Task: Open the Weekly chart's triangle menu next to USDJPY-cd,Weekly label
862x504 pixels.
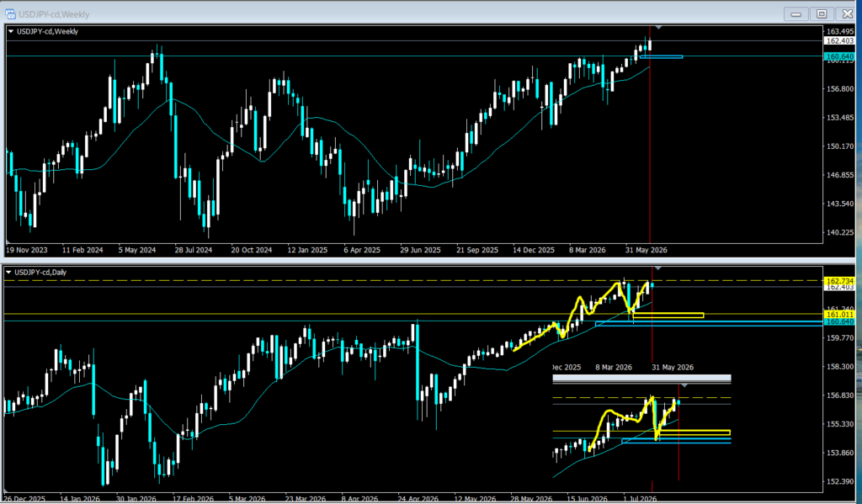Action: pyautogui.click(x=10, y=32)
